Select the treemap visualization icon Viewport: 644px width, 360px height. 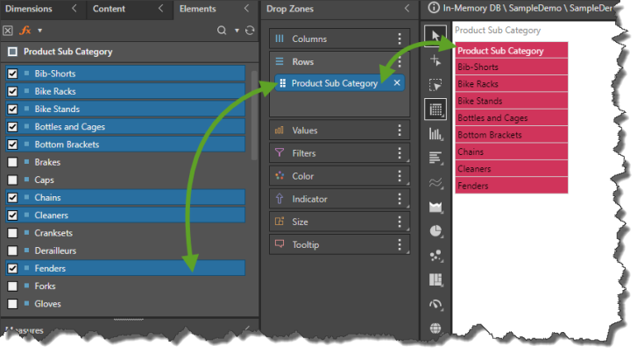(435, 280)
